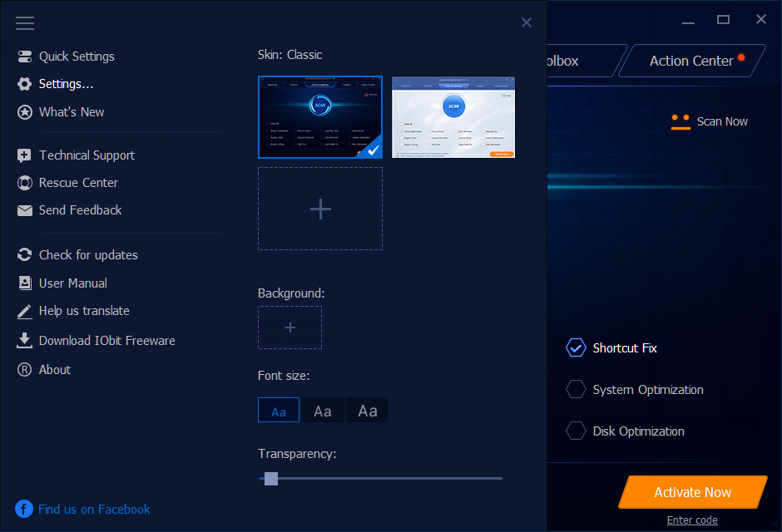
Task: Enable System Optimization checkbox
Action: tap(576, 390)
